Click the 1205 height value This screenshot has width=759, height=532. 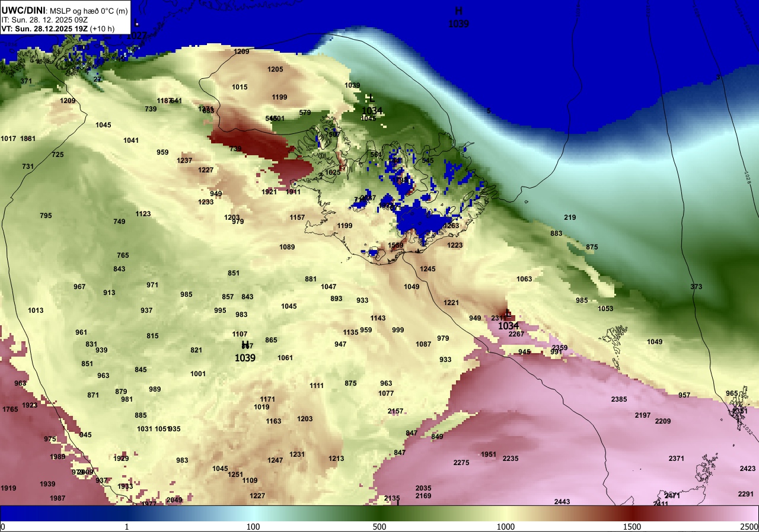point(275,69)
